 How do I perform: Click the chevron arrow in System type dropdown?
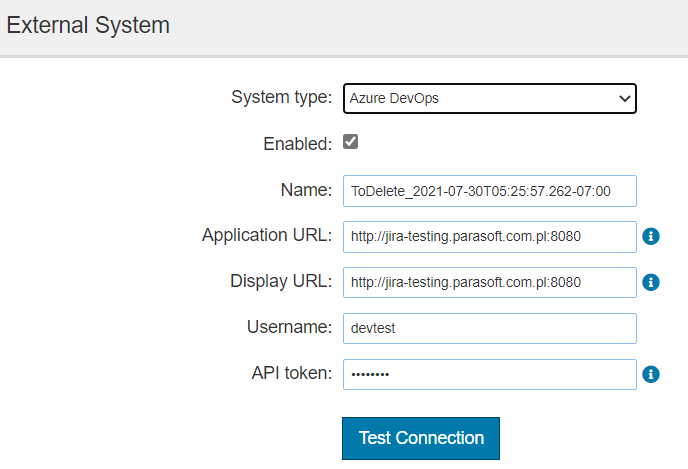click(x=624, y=98)
